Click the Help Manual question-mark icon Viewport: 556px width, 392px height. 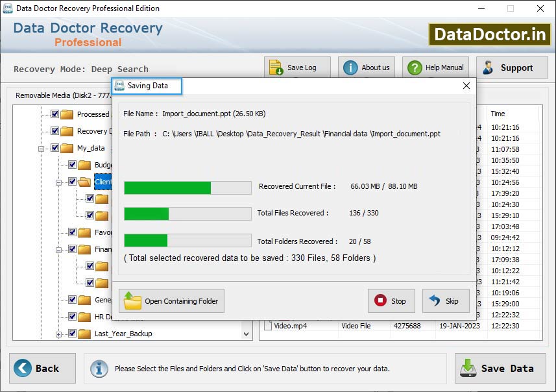(x=414, y=67)
